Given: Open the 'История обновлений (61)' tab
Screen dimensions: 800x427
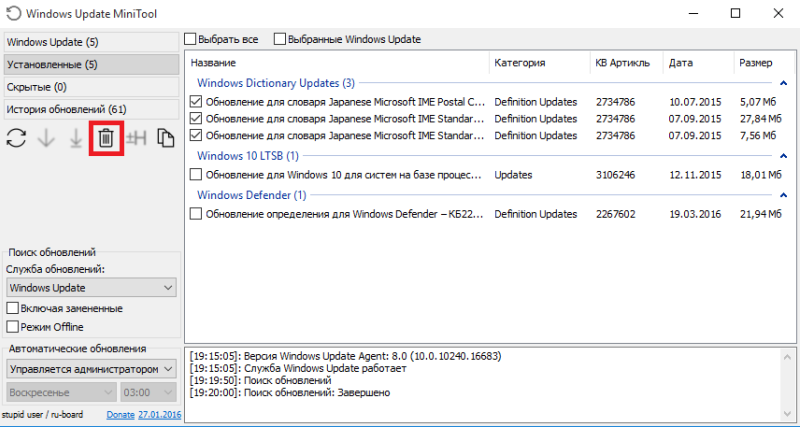Looking at the screenshot, I should tap(91, 109).
